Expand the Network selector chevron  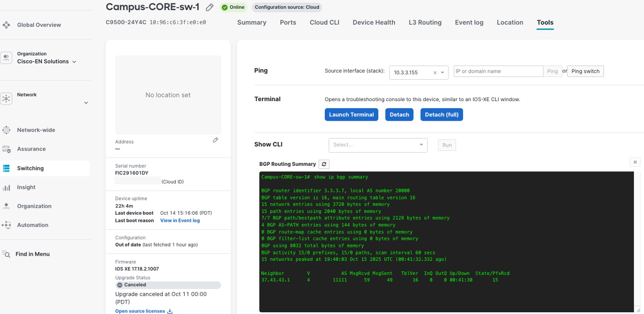[86, 103]
